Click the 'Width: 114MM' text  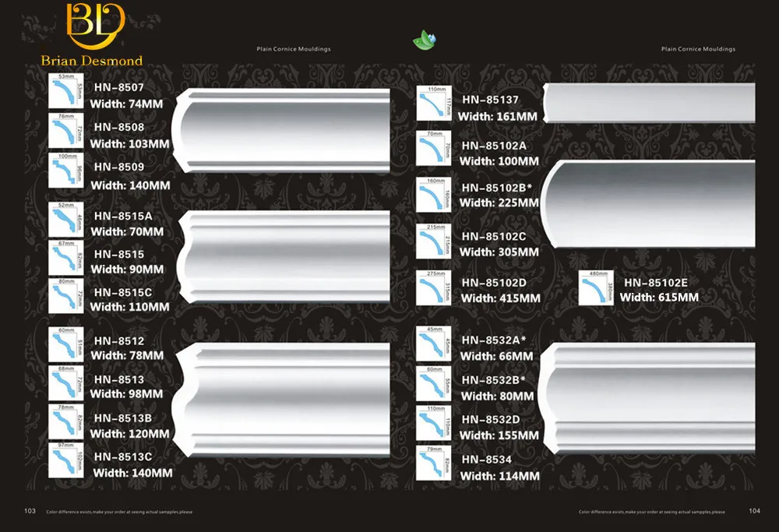(500, 477)
